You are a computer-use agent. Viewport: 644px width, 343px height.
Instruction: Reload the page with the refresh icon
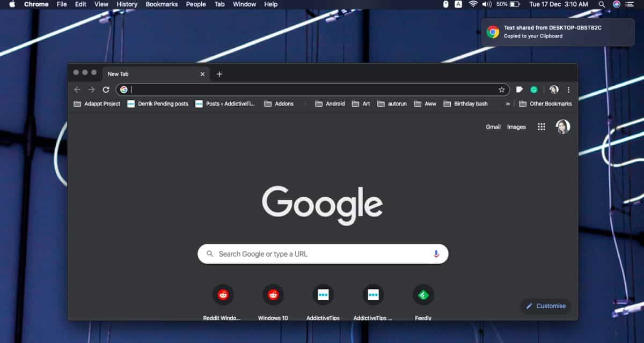tap(106, 90)
